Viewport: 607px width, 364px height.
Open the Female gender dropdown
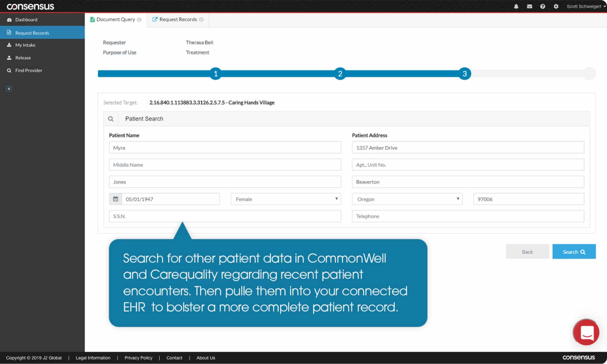pos(286,199)
